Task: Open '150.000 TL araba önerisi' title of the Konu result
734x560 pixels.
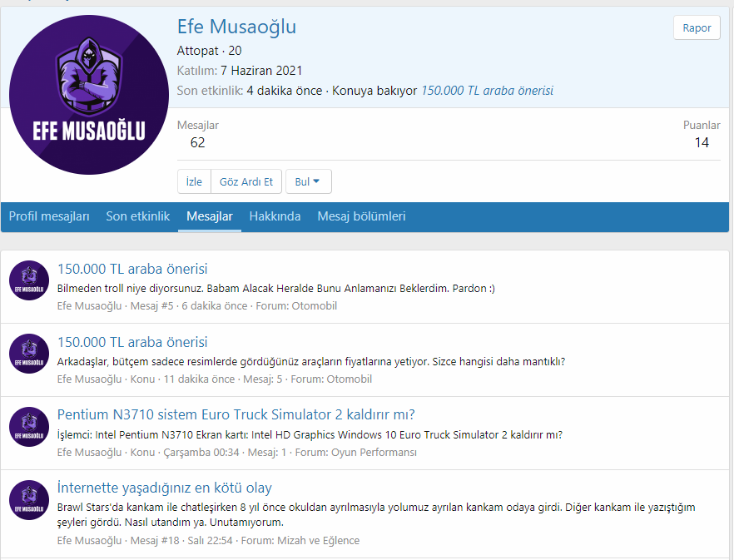Action: 132,342
